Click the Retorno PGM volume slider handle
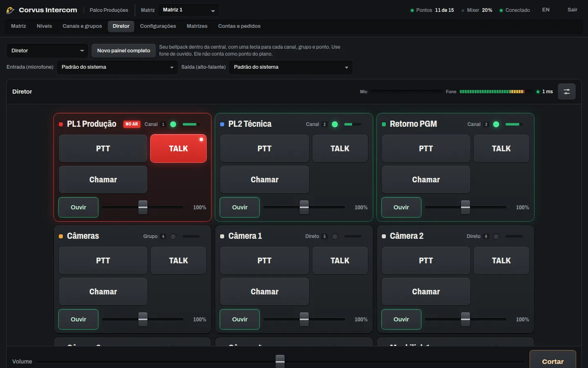The width and height of the screenshot is (588, 368). tap(465, 207)
